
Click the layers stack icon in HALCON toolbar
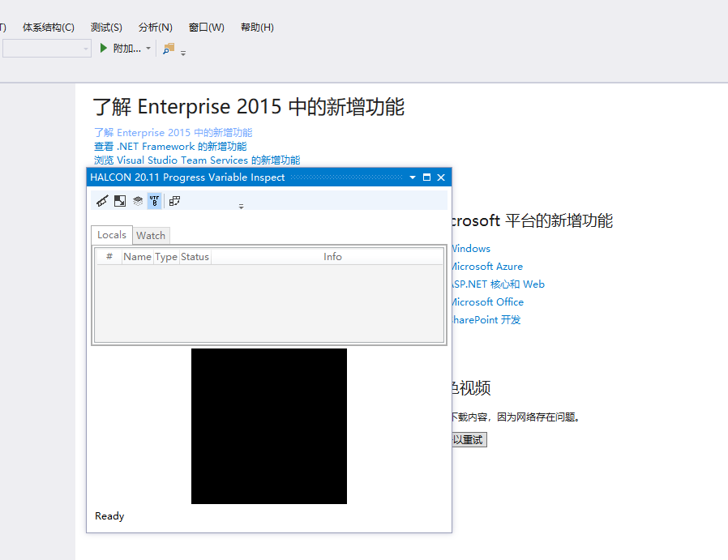coord(137,200)
